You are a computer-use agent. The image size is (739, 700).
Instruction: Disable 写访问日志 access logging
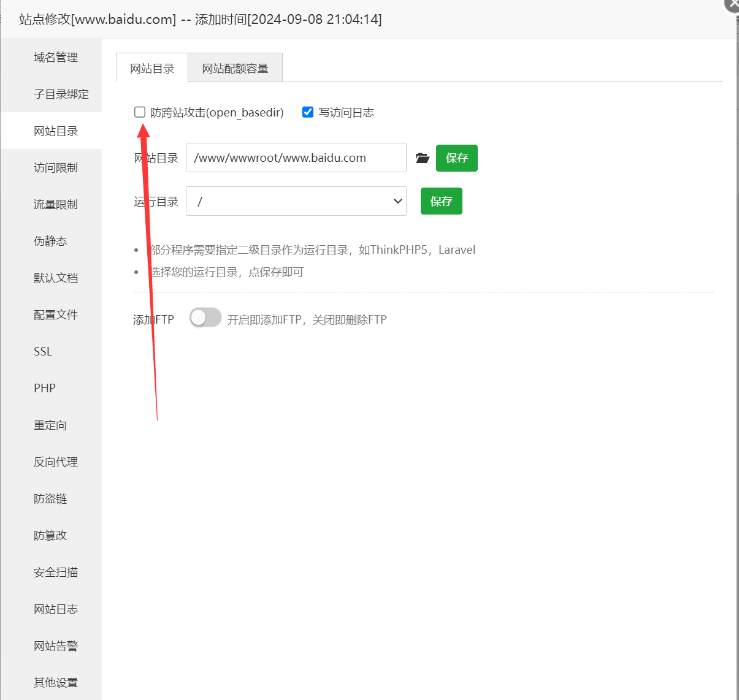tap(307, 112)
